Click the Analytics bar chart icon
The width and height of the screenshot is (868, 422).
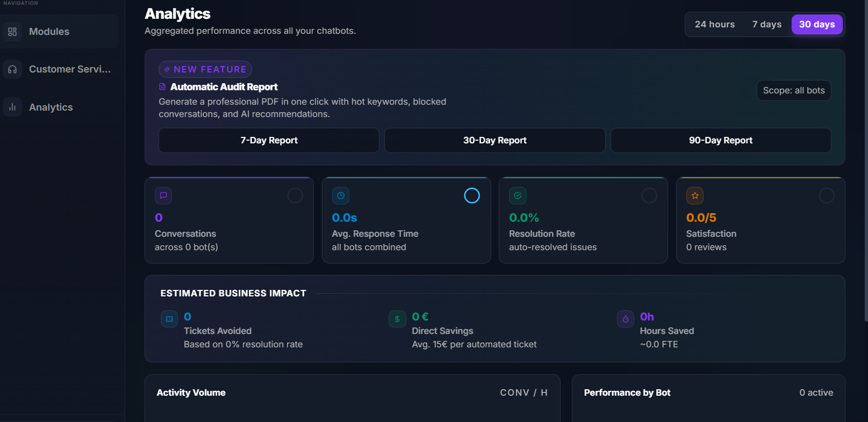pos(12,107)
